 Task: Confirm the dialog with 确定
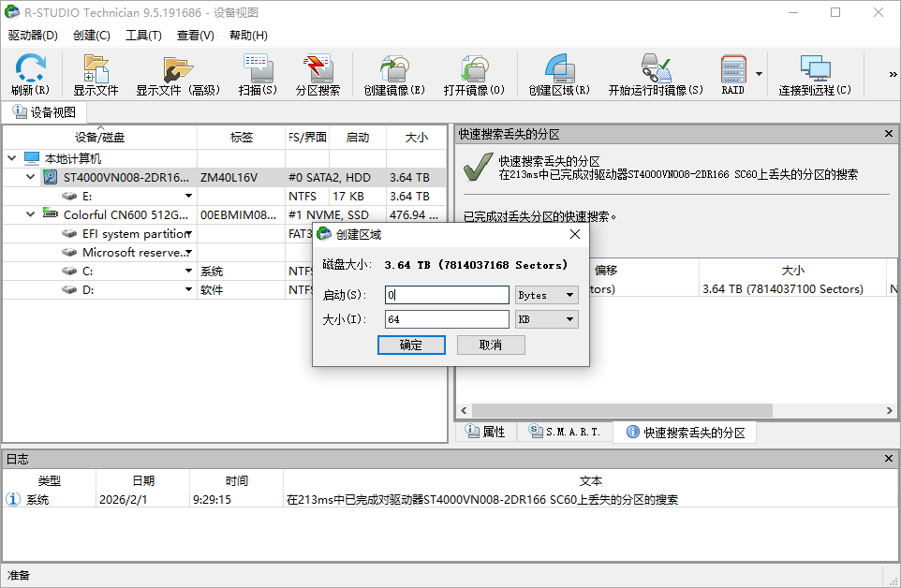point(411,345)
